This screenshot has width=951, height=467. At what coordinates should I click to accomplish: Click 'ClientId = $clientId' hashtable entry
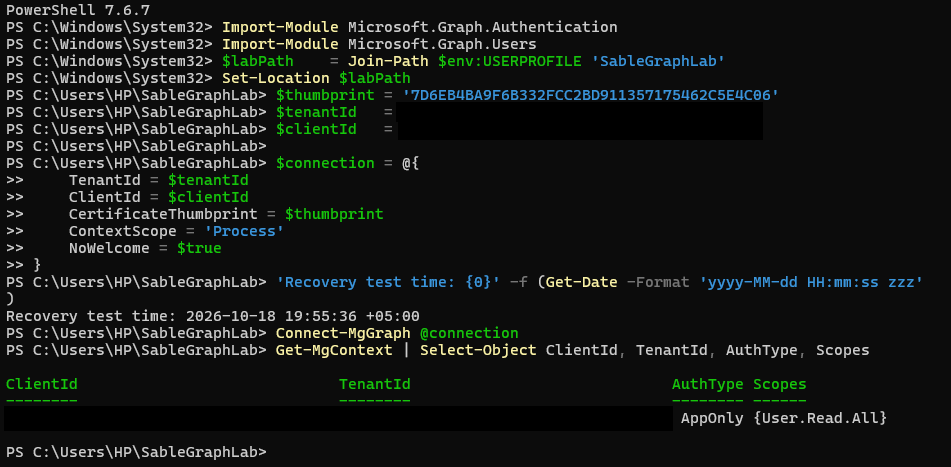[x=158, y=197]
